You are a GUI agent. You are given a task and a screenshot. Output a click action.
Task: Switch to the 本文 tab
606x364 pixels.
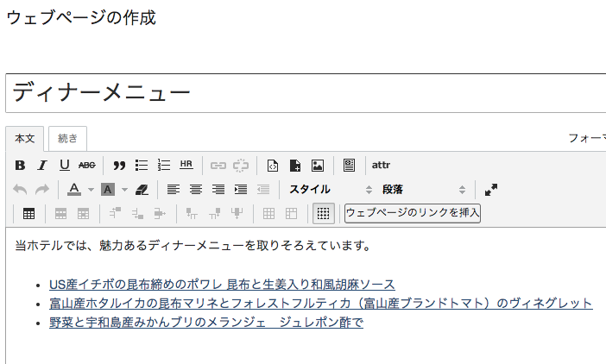(x=25, y=139)
